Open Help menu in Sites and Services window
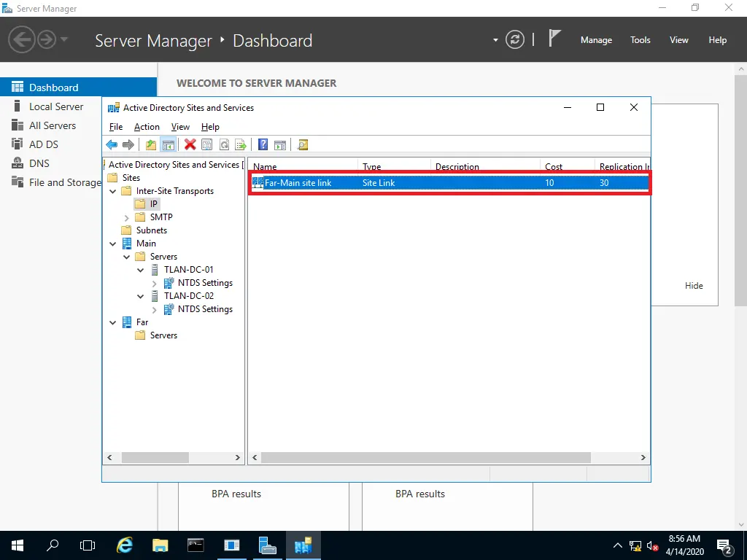The image size is (747, 560). 210,127
